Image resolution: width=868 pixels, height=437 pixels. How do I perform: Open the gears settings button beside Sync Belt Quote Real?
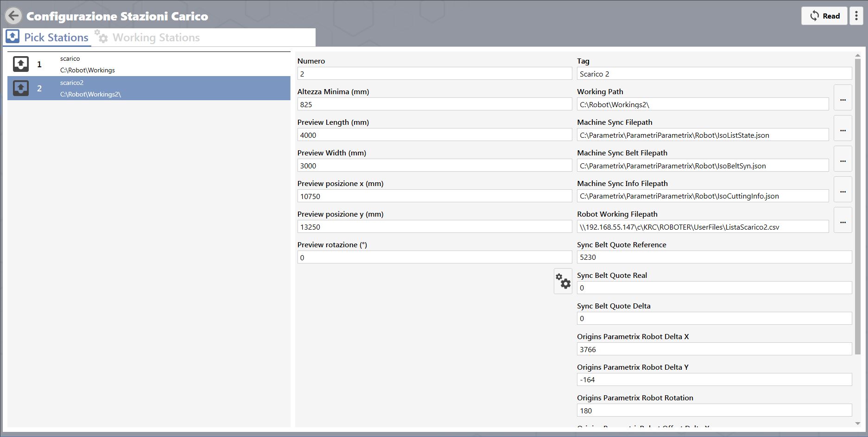click(563, 281)
